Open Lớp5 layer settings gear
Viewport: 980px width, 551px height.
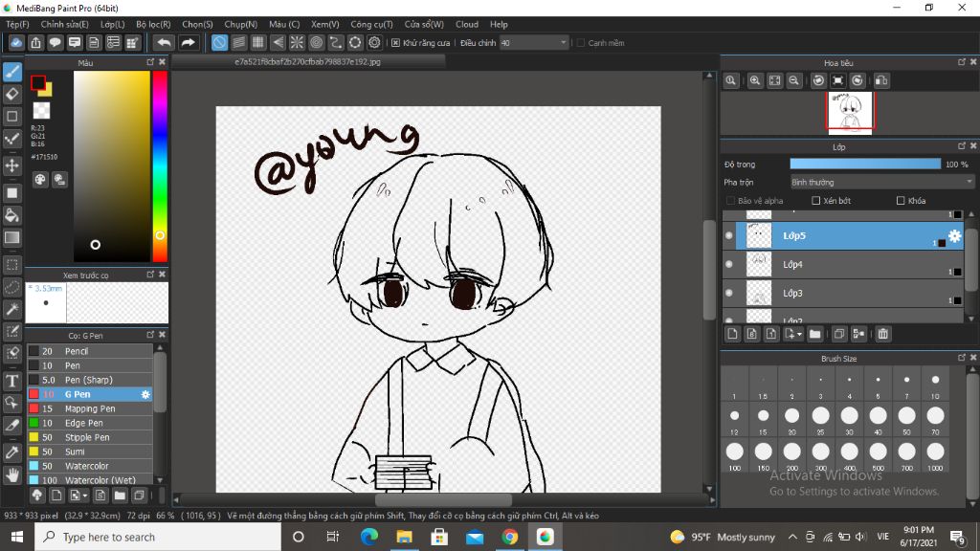(954, 235)
